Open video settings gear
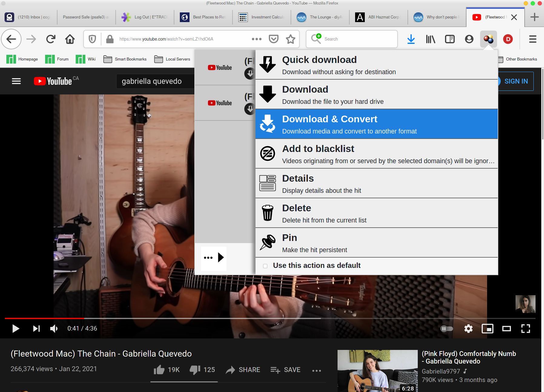The width and height of the screenshot is (544, 392). coord(468,328)
